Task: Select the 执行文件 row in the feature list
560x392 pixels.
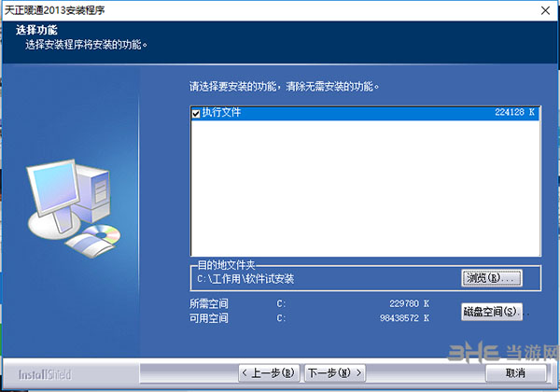Action: pos(365,113)
